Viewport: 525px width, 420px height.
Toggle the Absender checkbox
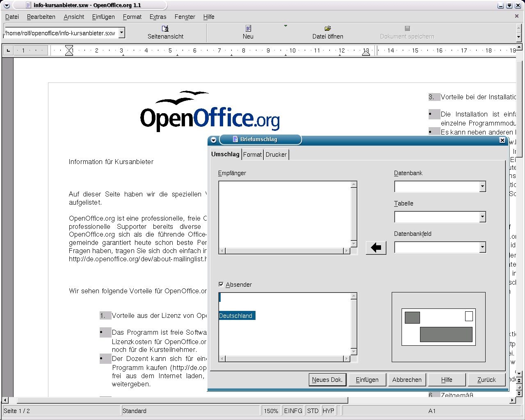(221, 284)
